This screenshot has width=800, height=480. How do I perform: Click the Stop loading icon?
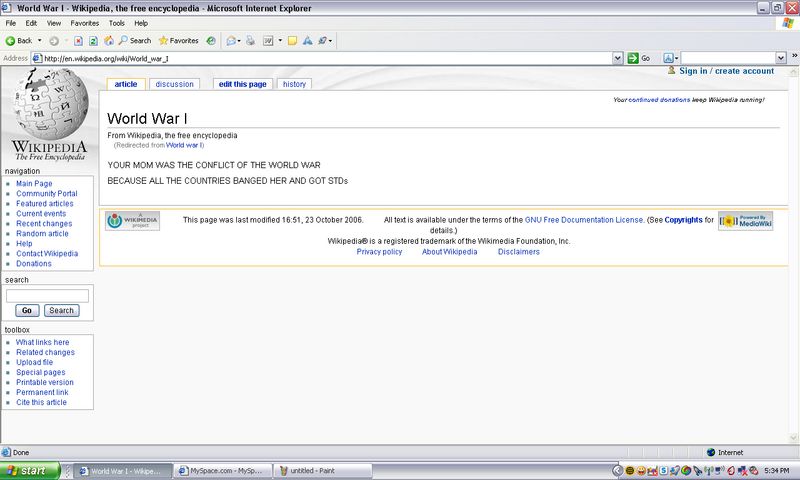(x=78, y=41)
